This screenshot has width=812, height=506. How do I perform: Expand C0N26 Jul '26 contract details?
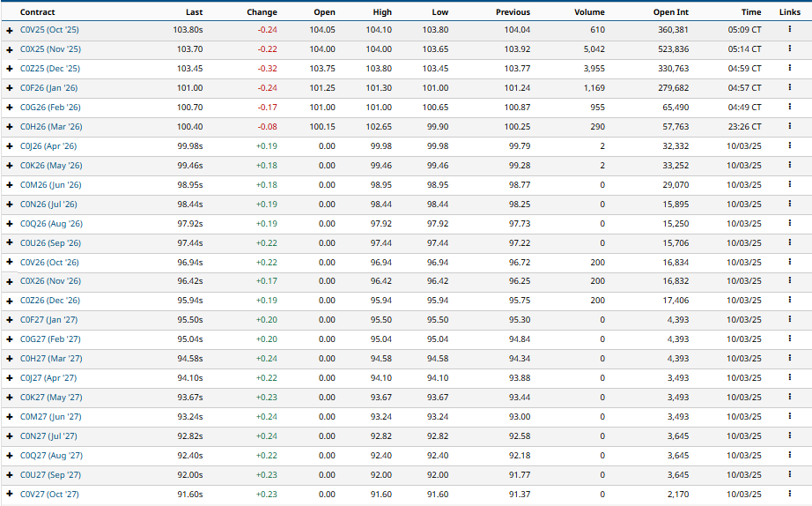(10, 205)
